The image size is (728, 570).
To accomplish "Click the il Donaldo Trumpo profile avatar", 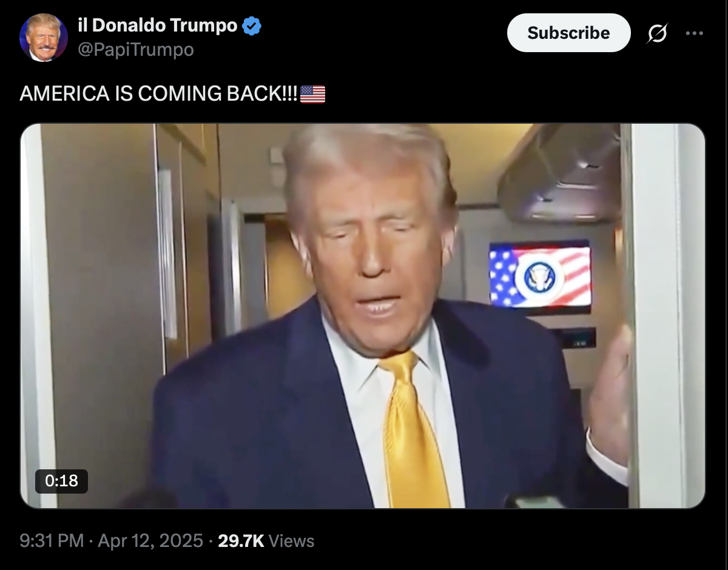I will coord(44,38).
